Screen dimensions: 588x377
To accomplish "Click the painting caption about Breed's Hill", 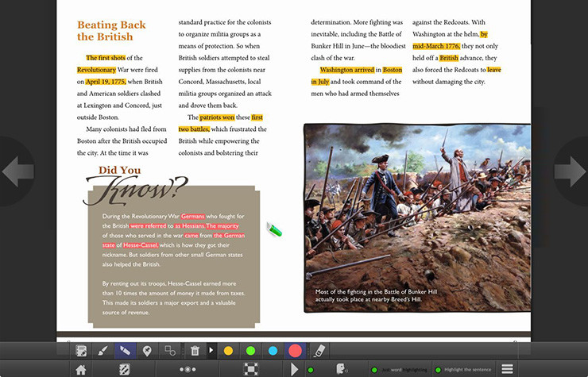I will [376, 295].
